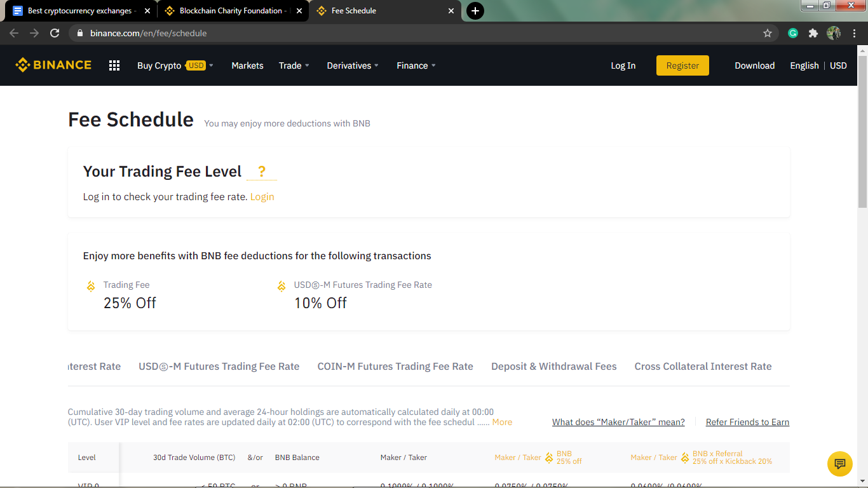Viewport: 868px width, 488px height.
Task: Click the site lock security icon
Action: coord(79,33)
